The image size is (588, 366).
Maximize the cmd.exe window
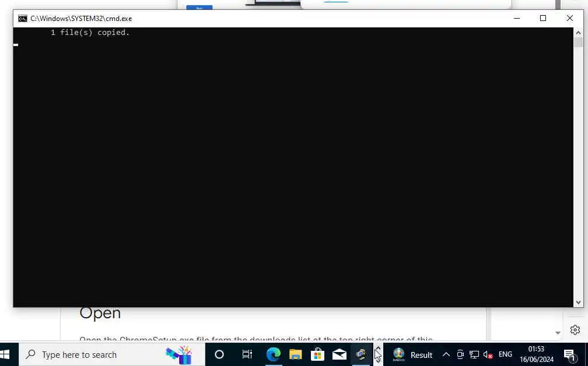coord(542,18)
